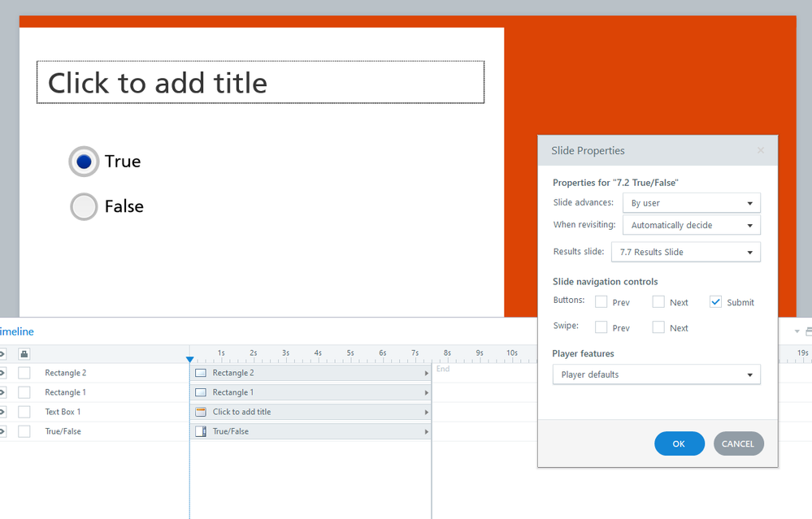Toggle visibility of True/False layer
Image resolution: width=812 pixels, height=519 pixels.
(2, 431)
